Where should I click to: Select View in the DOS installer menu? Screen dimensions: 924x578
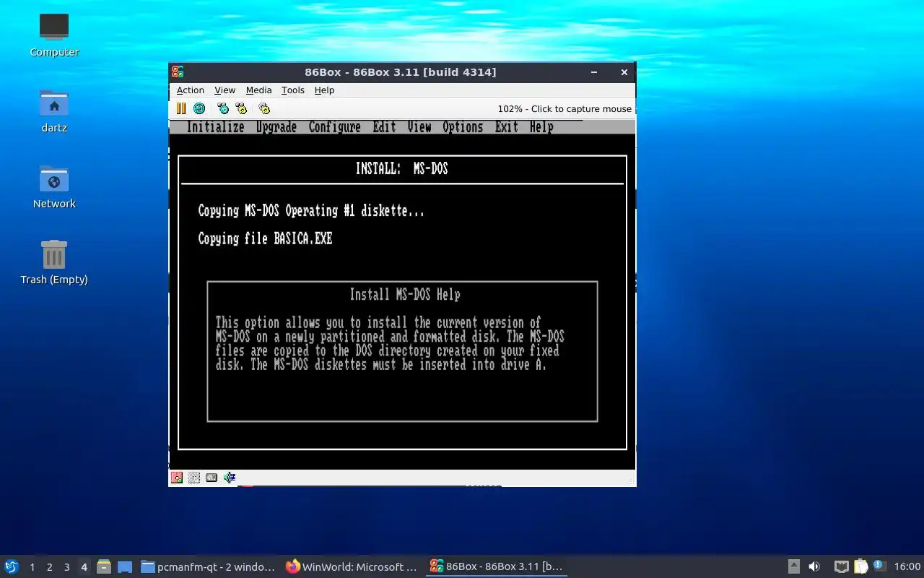point(419,127)
